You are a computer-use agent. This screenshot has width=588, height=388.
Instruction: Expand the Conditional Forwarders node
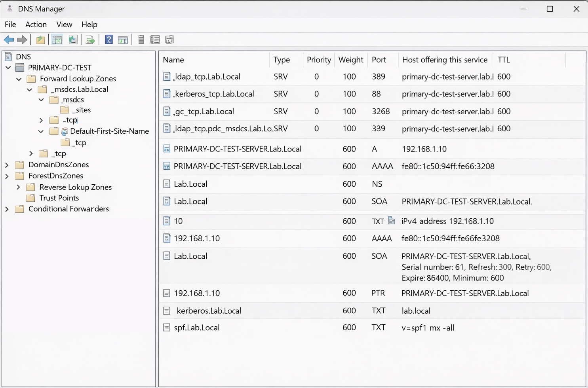7,209
